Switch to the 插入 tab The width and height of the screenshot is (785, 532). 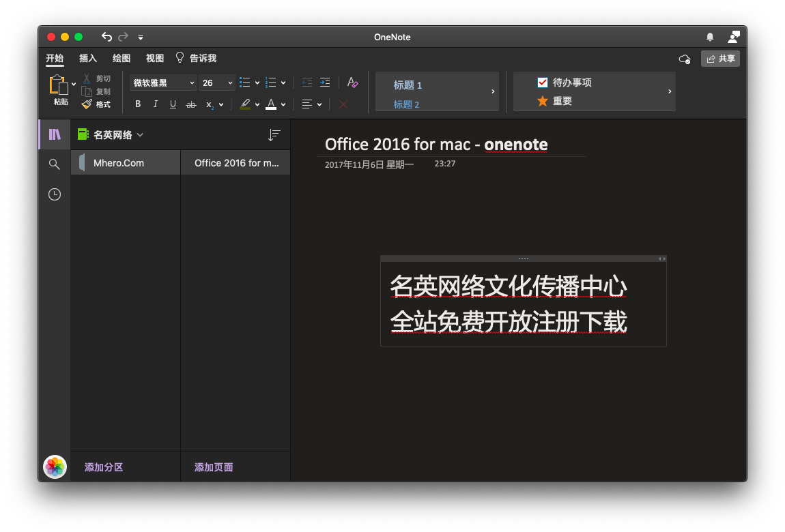point(87,59)
